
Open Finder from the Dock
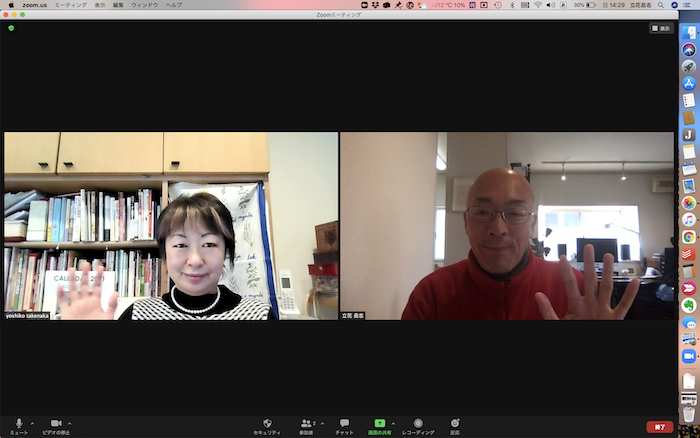(x=689, y=33)
